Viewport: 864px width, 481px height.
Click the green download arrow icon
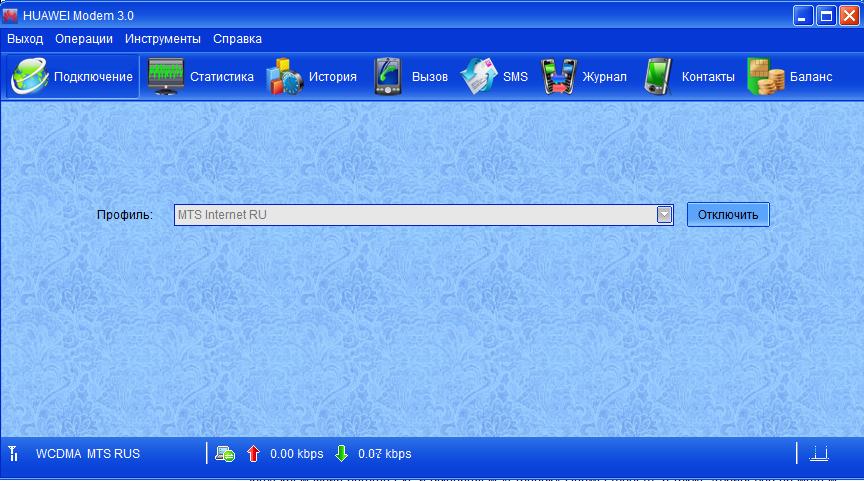[342, 453]
